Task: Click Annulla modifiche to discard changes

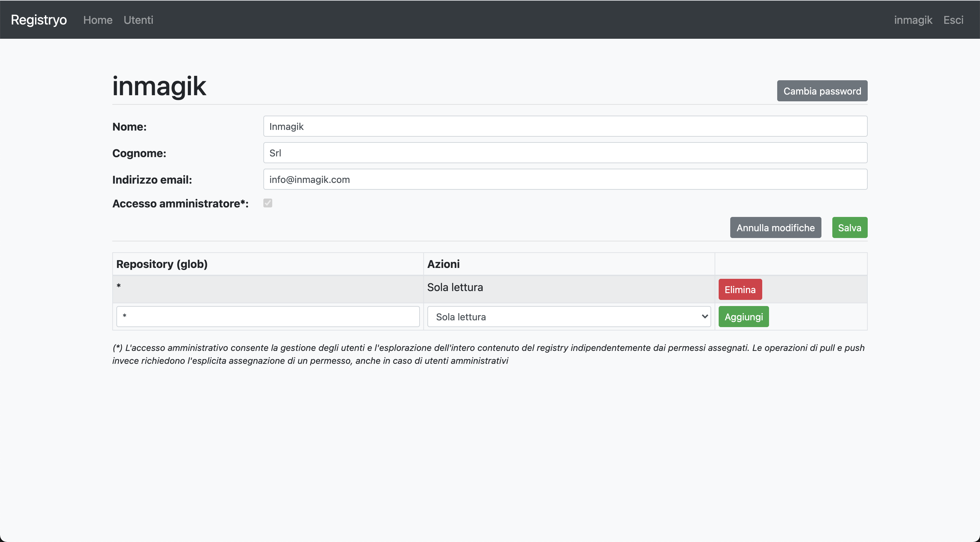Action: (x=775, y=227)
